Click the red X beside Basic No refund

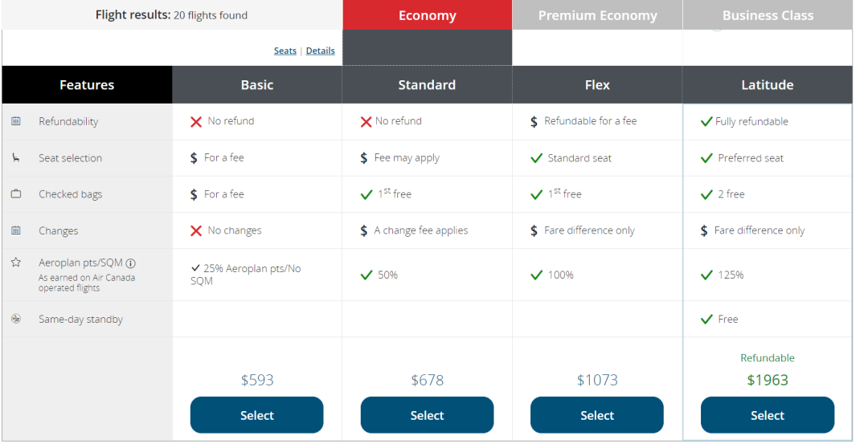[x=196, y=122]
